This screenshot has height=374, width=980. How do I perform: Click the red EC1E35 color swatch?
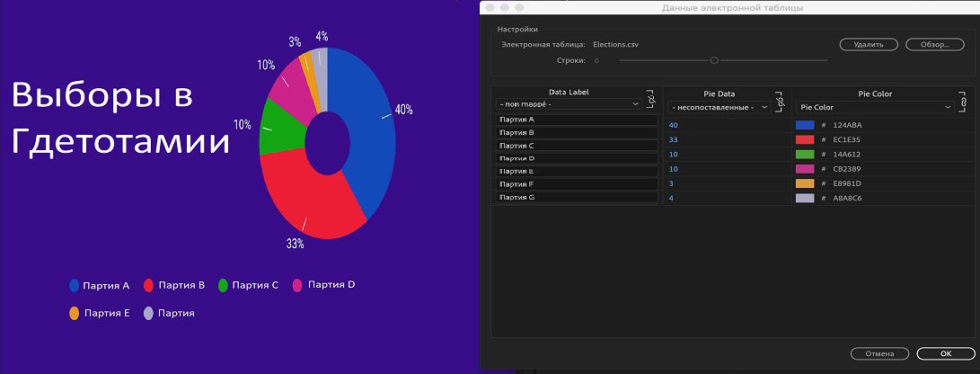point(804,139)
